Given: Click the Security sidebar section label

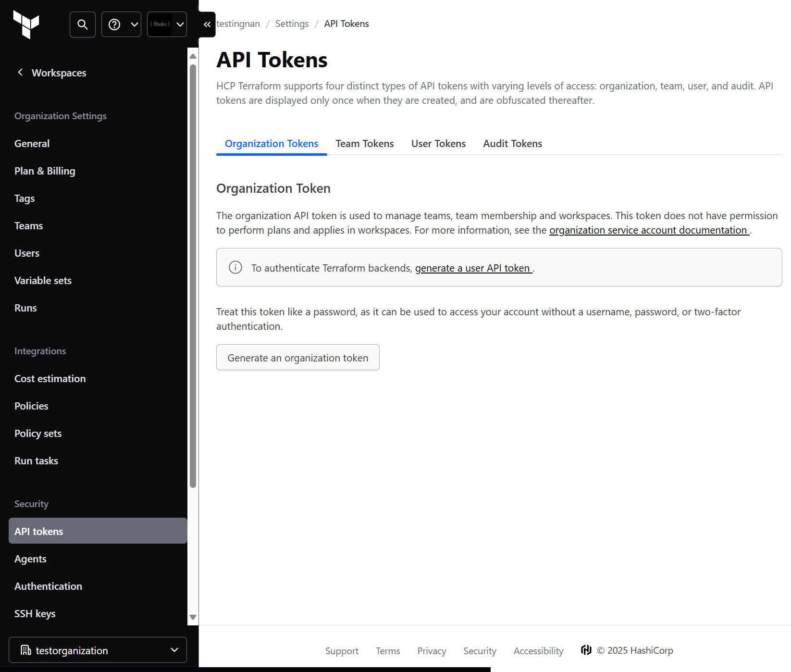Looking at the screenshot, I should (31, 504).
